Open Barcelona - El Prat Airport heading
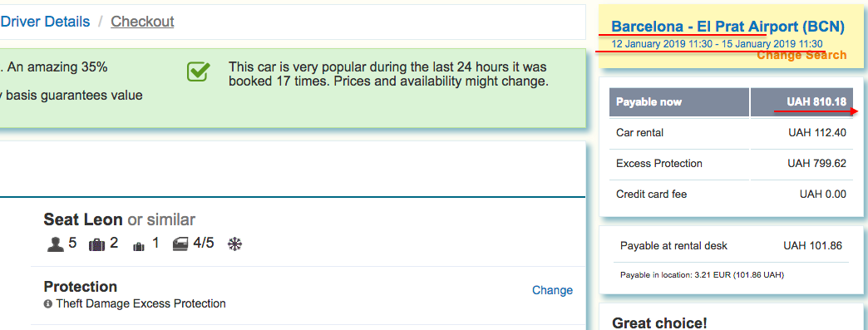This screenshot has width=868, height=330. 728,27
